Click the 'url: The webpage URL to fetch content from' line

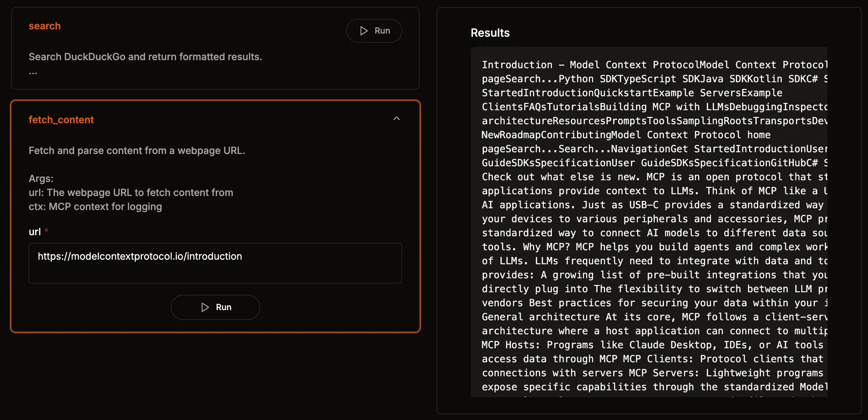pos(131,193)
